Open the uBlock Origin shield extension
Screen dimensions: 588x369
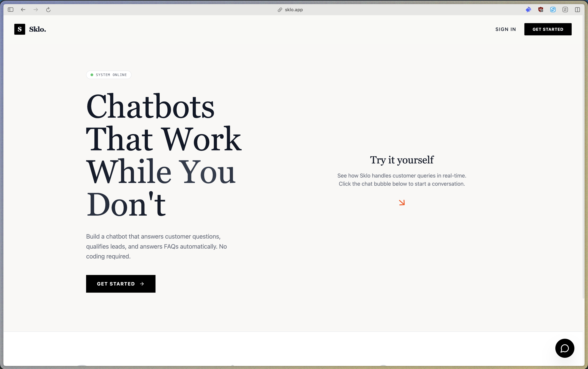coord(541,10)
